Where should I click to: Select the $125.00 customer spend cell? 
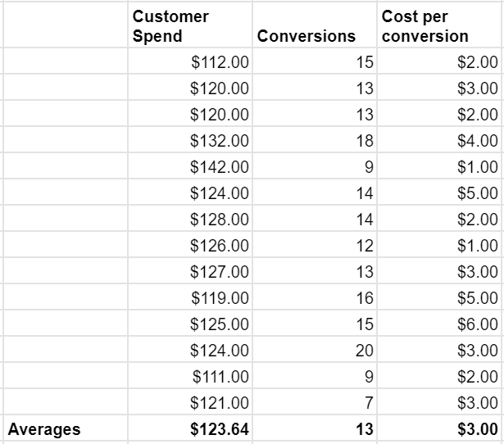click(x=220, y=324)
